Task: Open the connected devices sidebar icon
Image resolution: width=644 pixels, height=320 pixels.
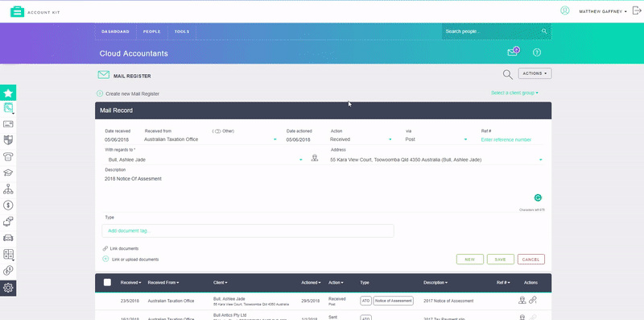Action: [8, 222]
